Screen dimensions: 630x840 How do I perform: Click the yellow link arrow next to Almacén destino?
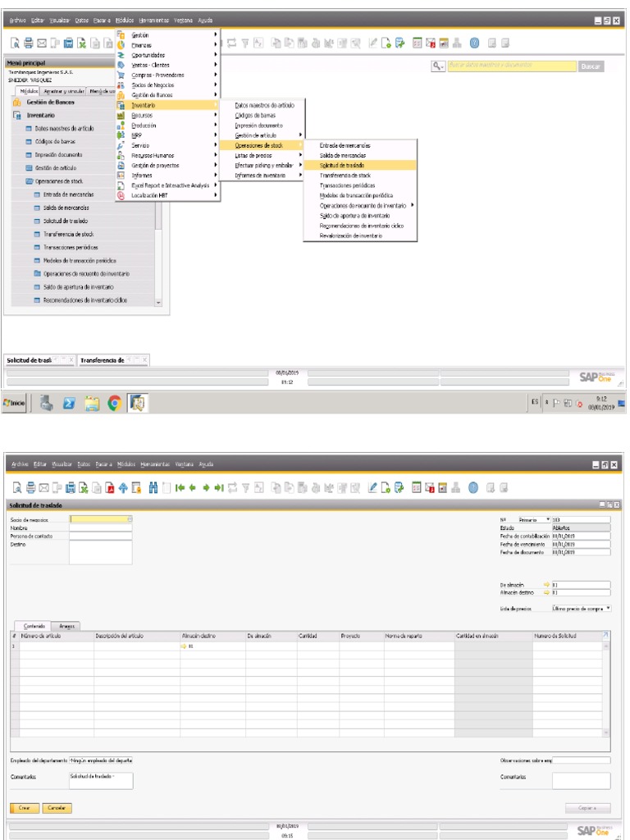click(x=546, y=592)
